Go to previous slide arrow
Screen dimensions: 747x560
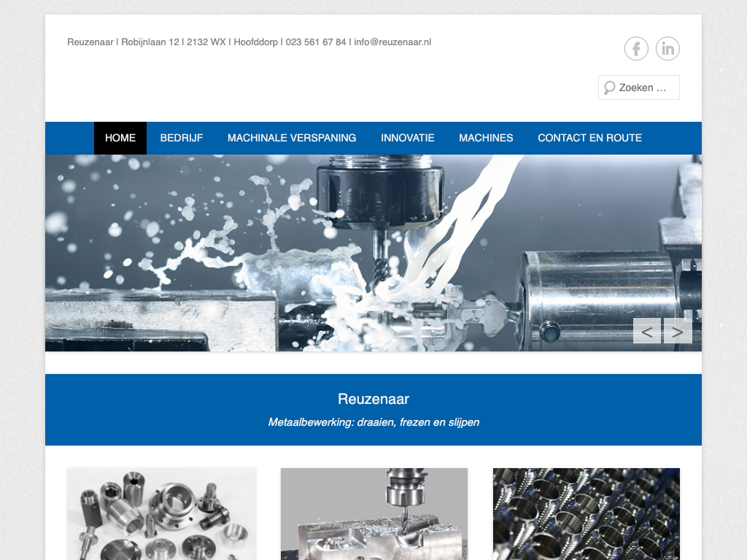click(x=646, y=332)
